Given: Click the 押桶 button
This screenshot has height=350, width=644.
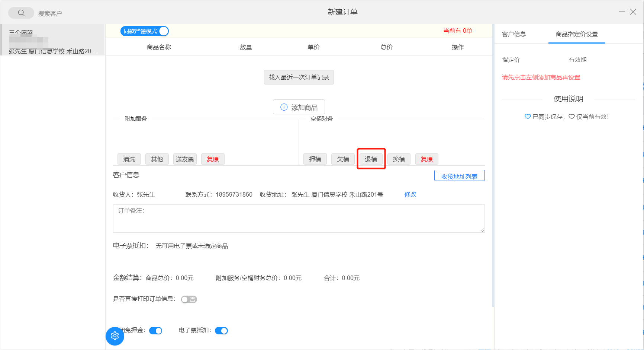Looking at the screenshot, I should point(315,159).
